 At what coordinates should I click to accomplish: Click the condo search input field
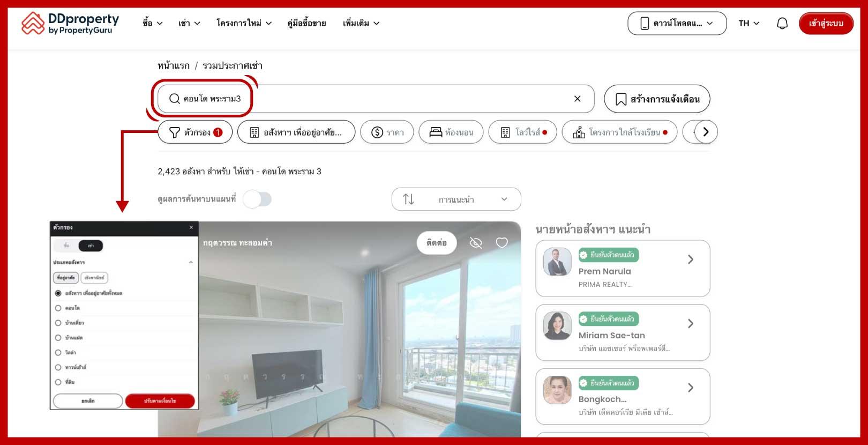pyautogui.click(x=375, y=99)
